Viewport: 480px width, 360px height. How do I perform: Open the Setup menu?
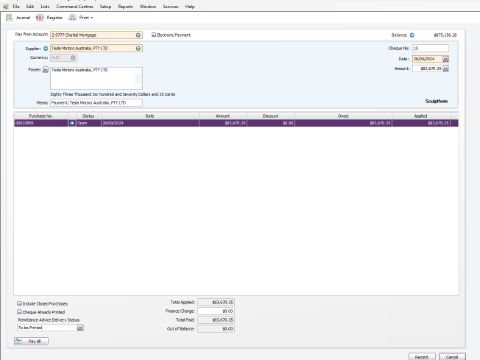click(x=105, y=6)
